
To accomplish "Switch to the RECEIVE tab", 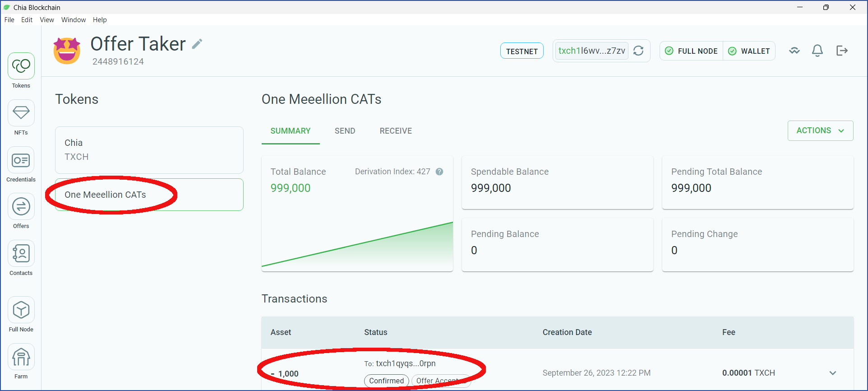I will pyautogui.click(x=396, y=131).
